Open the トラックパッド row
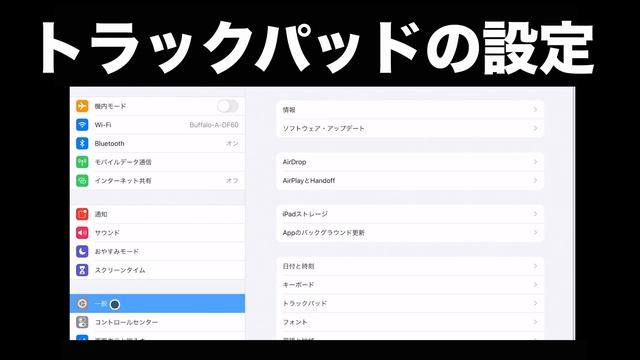This screenshot has width=640, height=360. pos(410,303)
